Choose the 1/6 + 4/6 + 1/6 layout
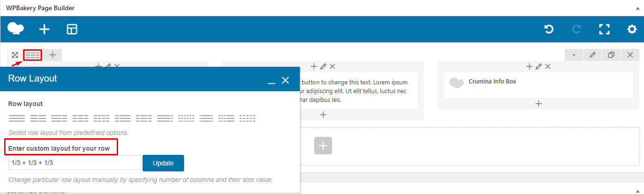The width and height of the screenshot is (644, 194). click(x=206, y=118)
